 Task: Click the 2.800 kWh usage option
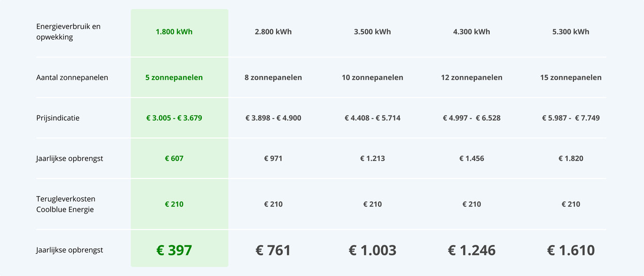273,31
